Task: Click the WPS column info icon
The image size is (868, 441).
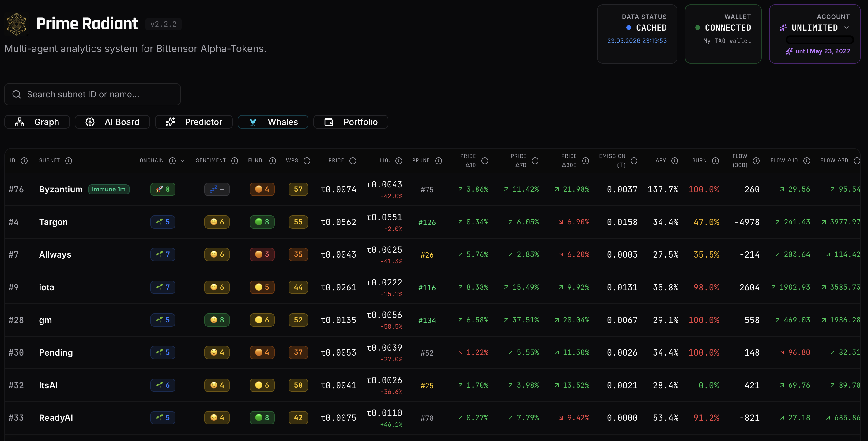Action: [307, 161]
